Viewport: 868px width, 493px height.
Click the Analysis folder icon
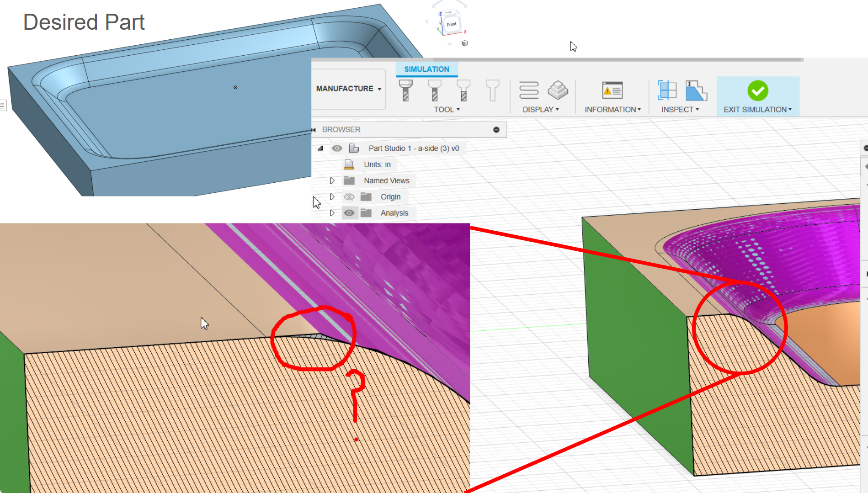(x=366, y=213)
